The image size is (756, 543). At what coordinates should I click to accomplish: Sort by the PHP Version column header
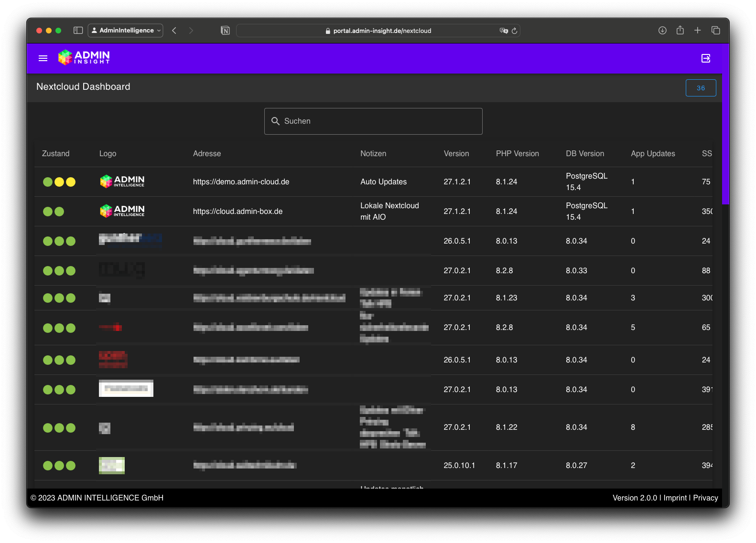[x=518, y=154]
